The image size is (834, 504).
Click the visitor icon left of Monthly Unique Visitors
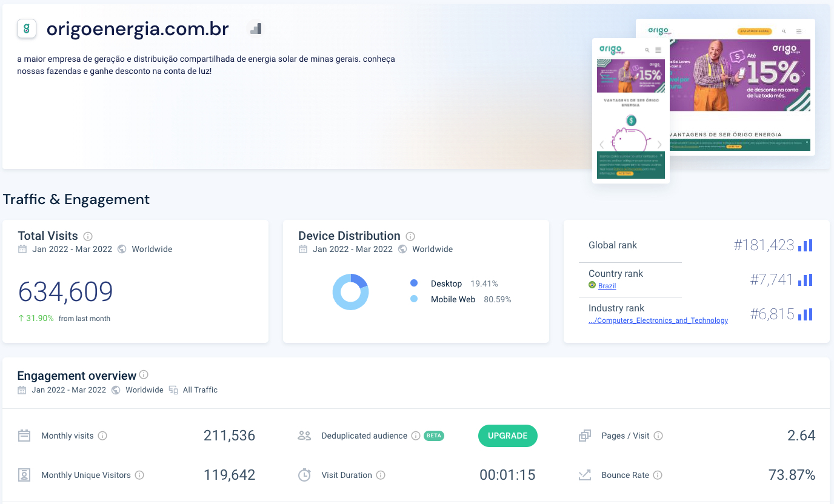coord(24,475)
